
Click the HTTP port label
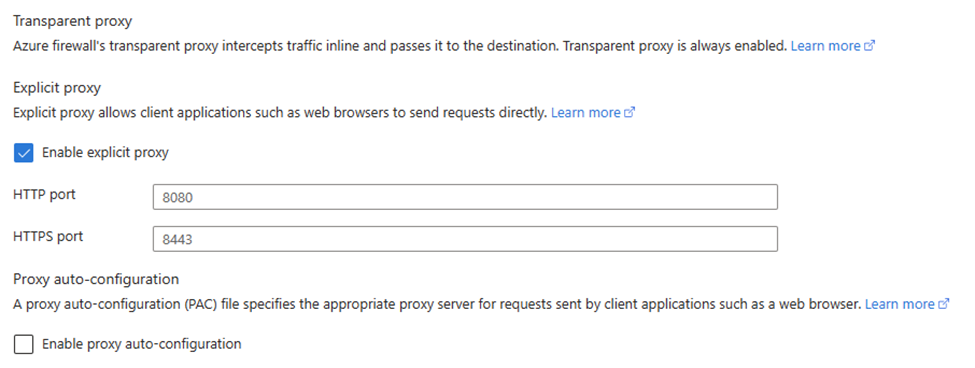[x=44, y=195]
